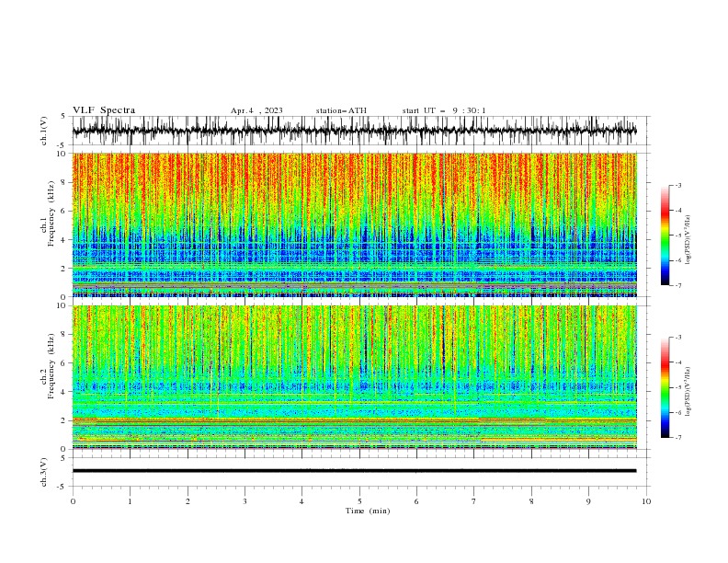Click the ch.2 spectrogram panel
Screen dimensions: 728x563
tap(354, 377)
